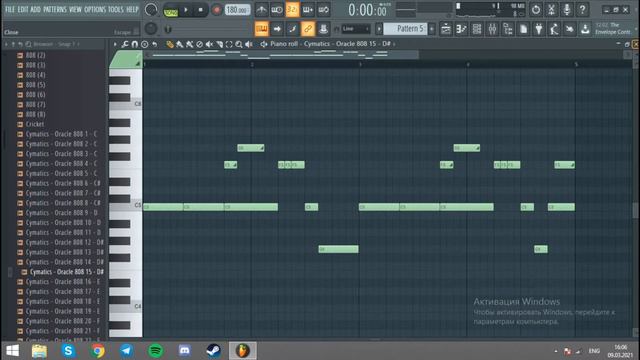This screenshot has width=640, height=360.
Task: Toggle the metronome
Action: (x=262, y=9)
